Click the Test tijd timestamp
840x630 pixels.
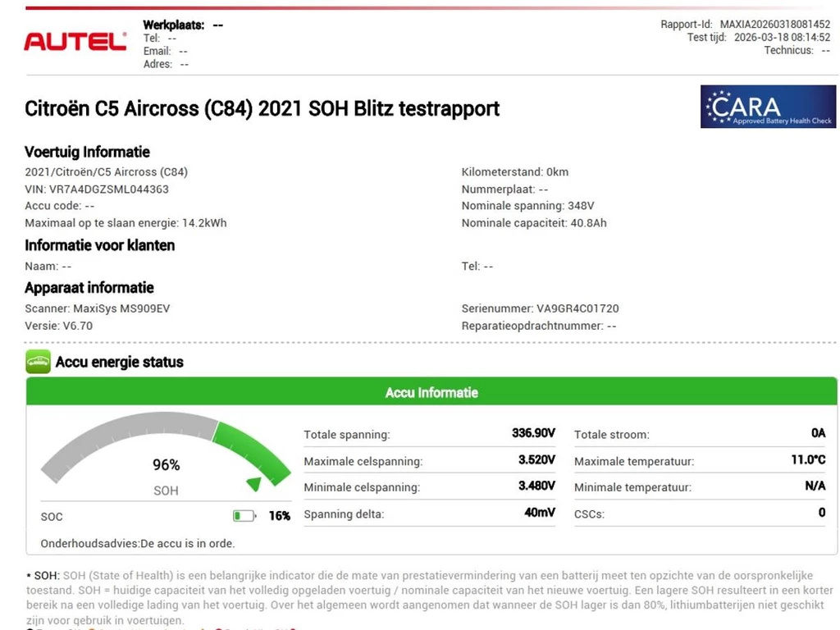pyautogui.click(x=782, y=38)
